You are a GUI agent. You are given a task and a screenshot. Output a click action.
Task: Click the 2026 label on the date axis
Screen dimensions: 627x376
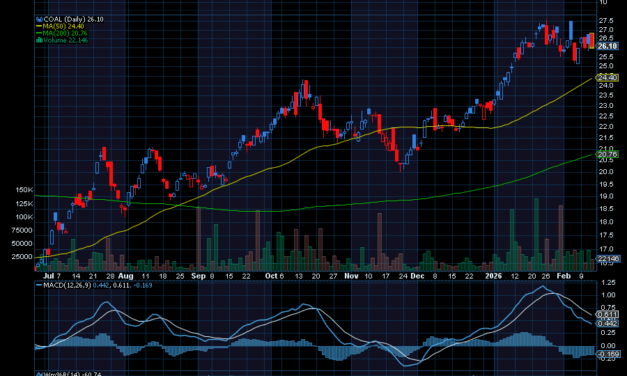pos(493,276)
